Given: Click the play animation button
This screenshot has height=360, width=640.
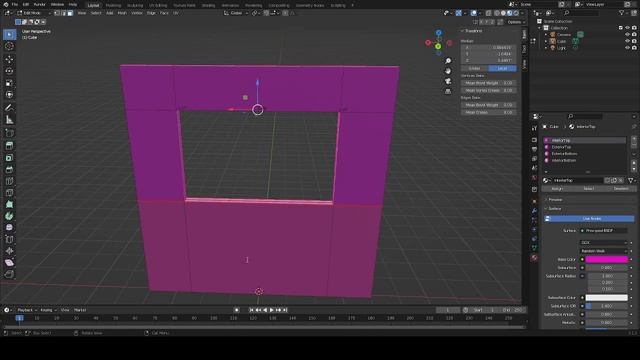Looking at the screenshot, I should [271, 310].
